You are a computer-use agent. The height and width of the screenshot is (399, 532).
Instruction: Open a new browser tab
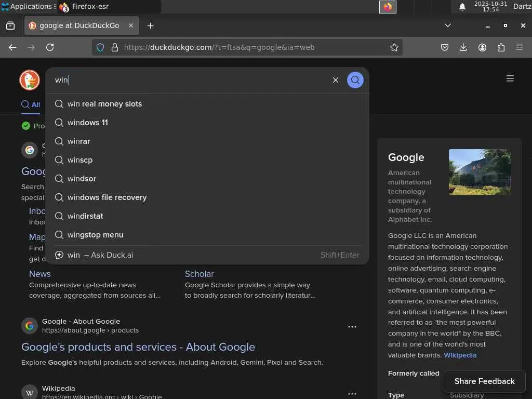(x=150, y=26)
